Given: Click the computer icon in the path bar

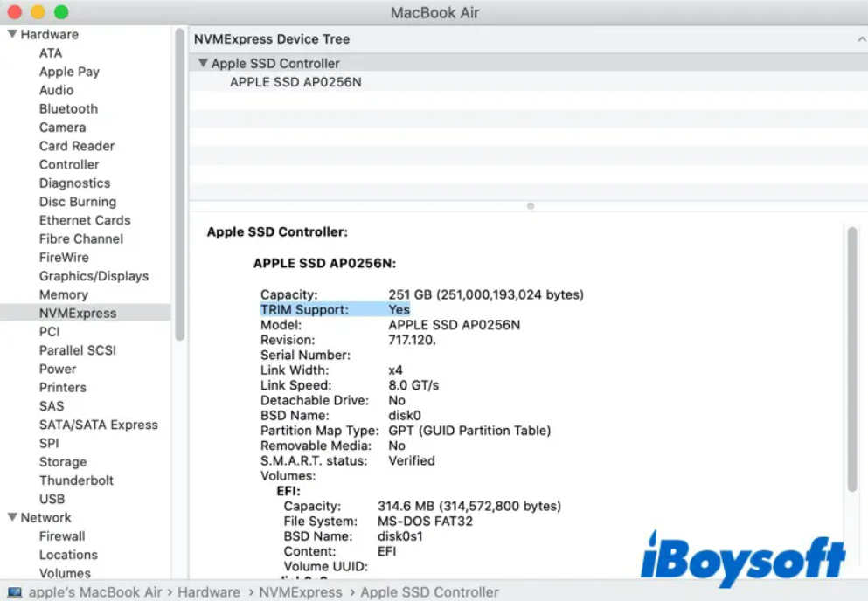Looking at the screenshot, I should coord(15,592).
